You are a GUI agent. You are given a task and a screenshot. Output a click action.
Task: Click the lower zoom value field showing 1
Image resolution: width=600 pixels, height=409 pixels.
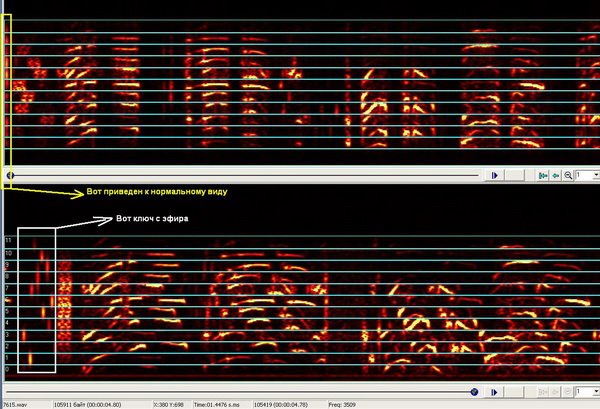584,392
